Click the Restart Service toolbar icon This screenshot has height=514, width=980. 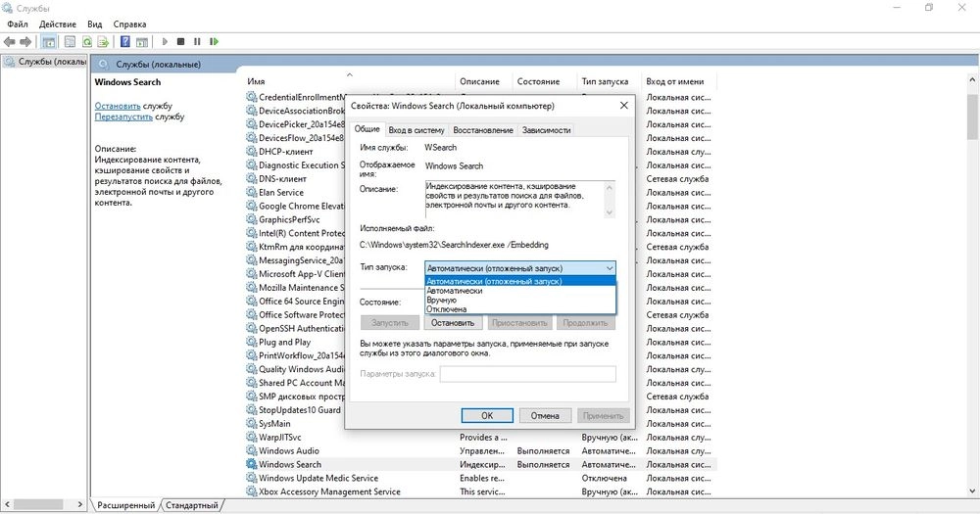214,42
